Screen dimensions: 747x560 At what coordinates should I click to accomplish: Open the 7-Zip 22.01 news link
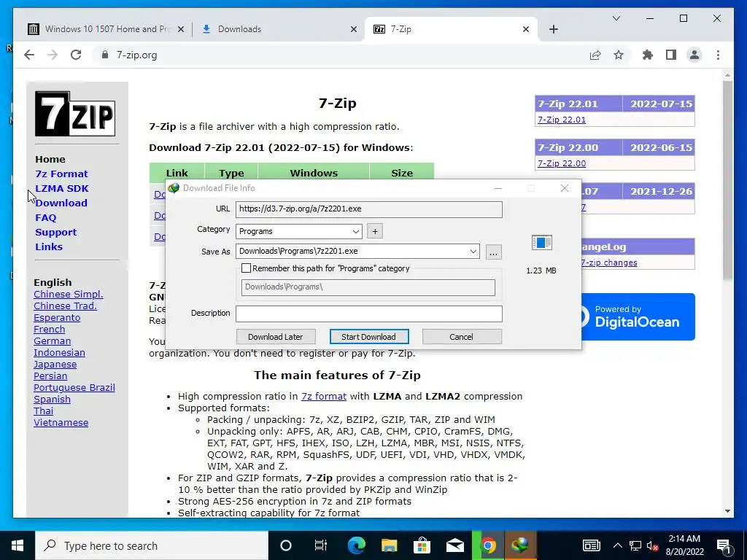(x=562, y=120)
